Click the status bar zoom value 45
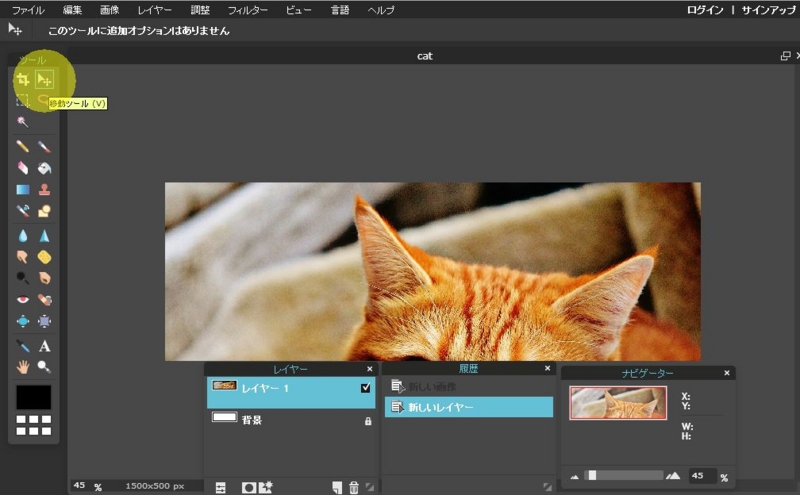 tap(79, 485)
